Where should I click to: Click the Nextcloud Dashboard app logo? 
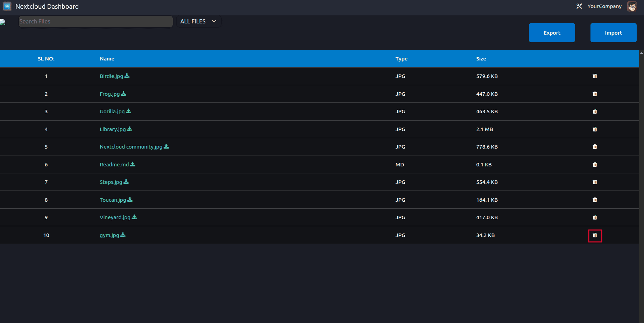[7, 6]
